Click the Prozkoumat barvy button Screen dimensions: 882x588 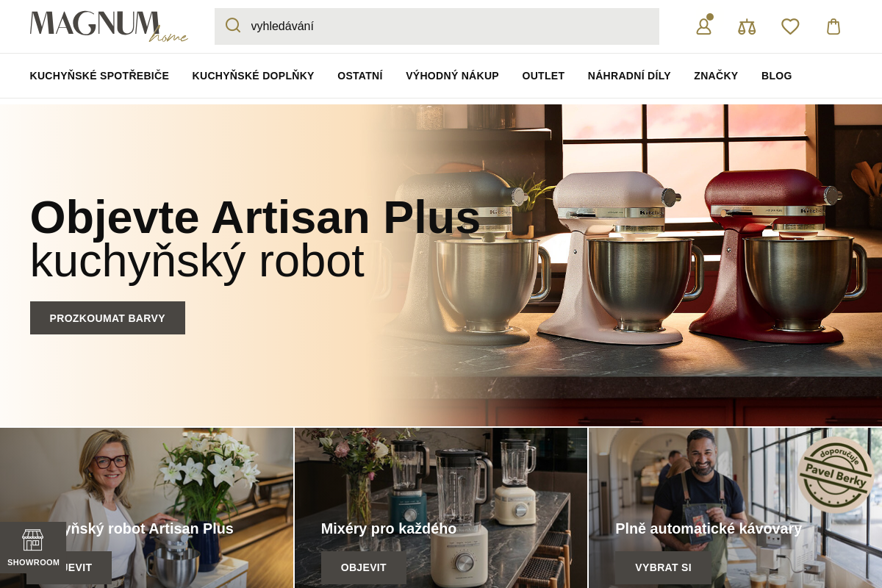[x=107, y=318]
